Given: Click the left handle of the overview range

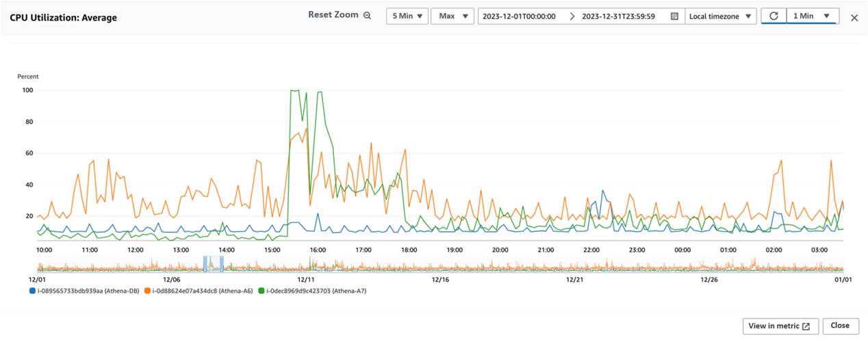Looking at the screenshot, I should 205,264.
